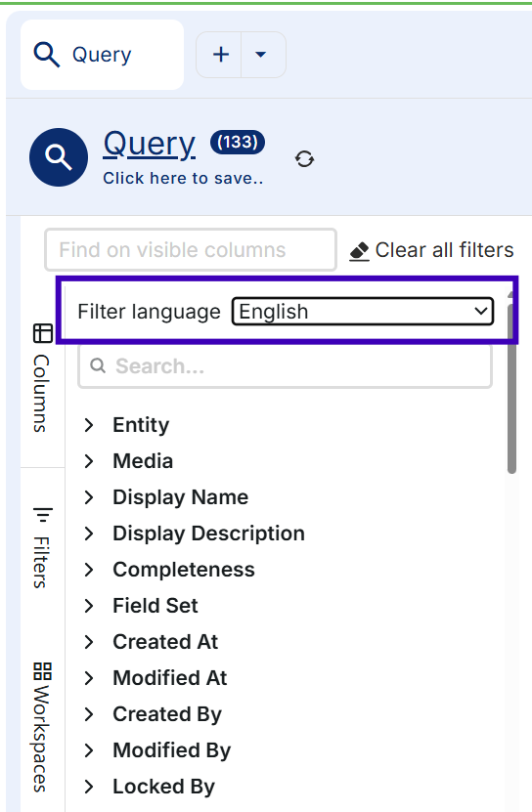Open the Filter language dropdown
532x812 pixels.
tap(363, 312)
